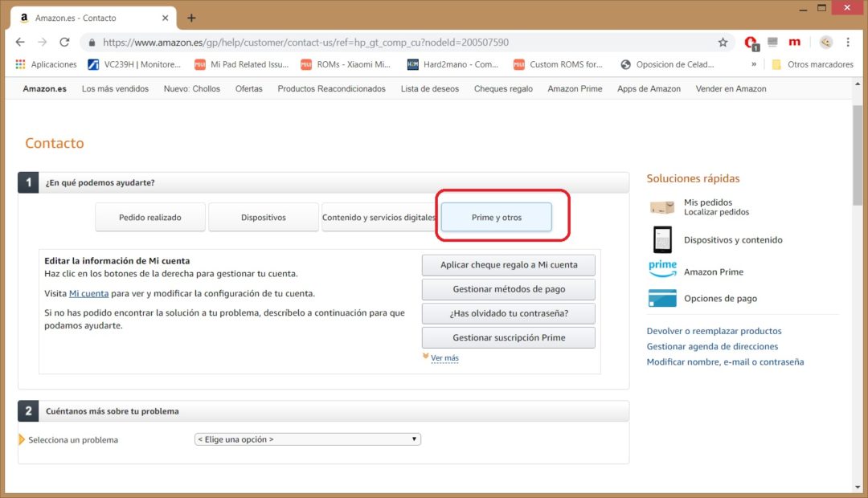
Task: Click the Amazon Prime logo under Soluciones rápidas
Action: (x=662, y=270)
